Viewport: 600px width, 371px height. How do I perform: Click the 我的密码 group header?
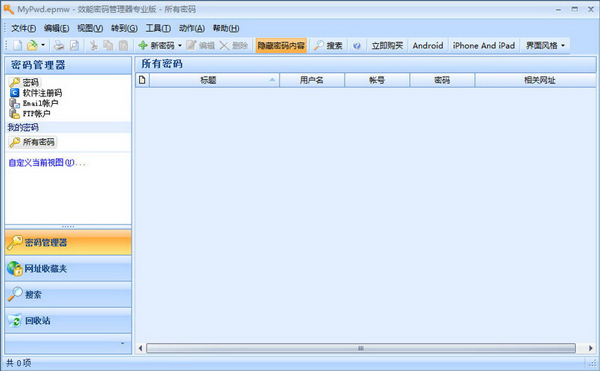(x=68, y=127)
